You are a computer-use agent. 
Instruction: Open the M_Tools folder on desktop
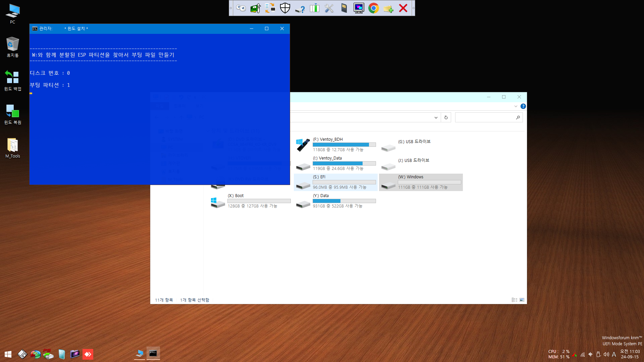pyautogui.click(x=13, y=148)
